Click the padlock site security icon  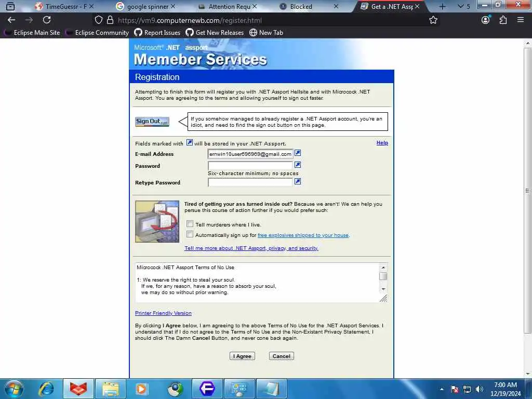(110, 20)
